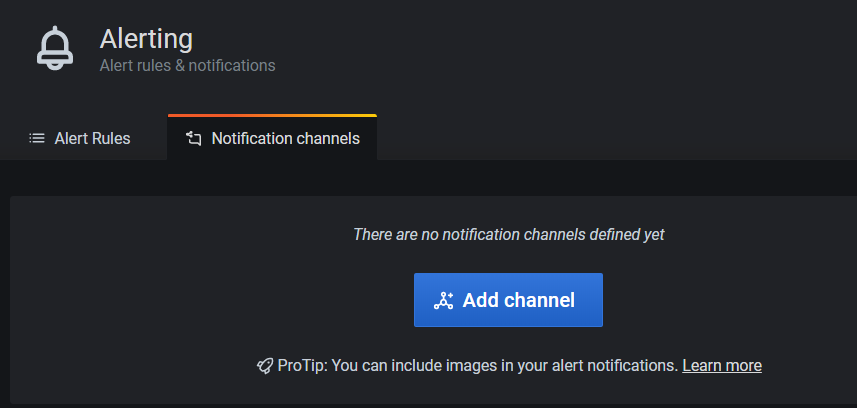
Task: Click the 'no notification channels defined yet' message
Action: (x=508, y=235)
